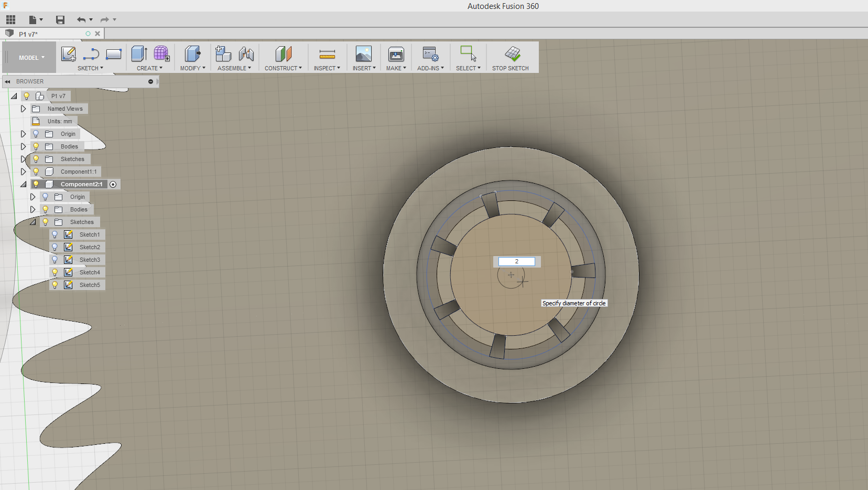The width and height of the screenshot is (868, 490).
Task: Toggle visibility of Sketch4
Action: 55,272
